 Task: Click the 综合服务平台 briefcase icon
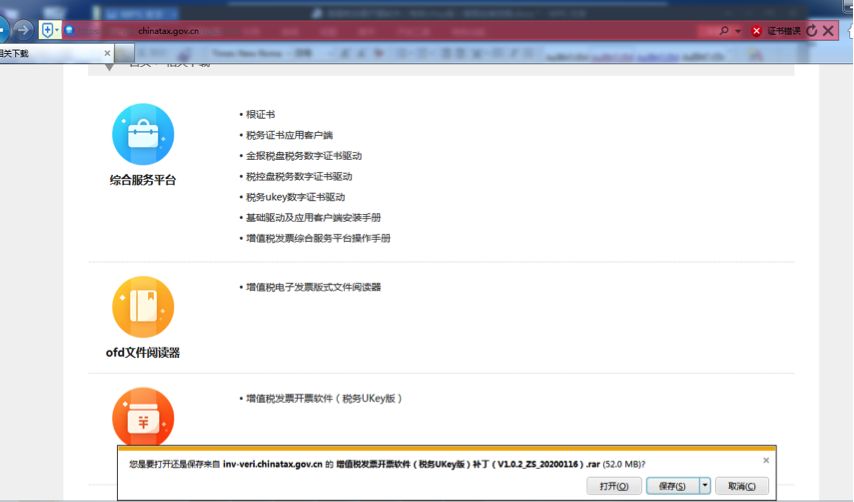(x=143, y=134)
